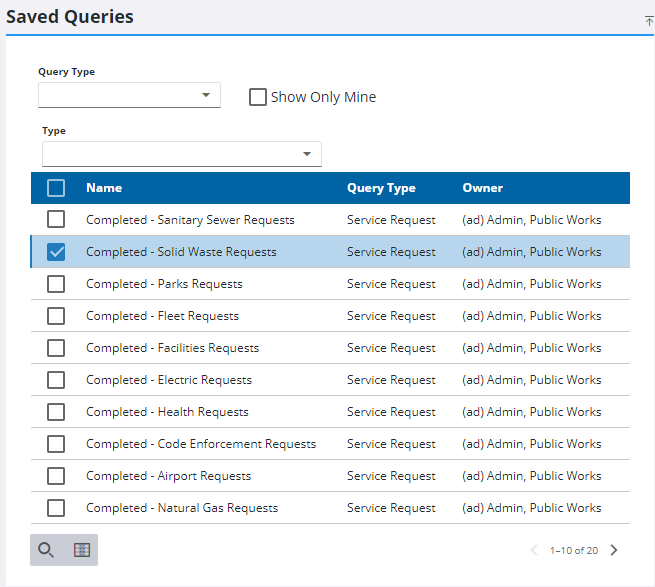Sort by the Query Type column header
Image resolution: width=655 pixels, height=587 pixels.
pyautogui.click(x=381, y=188)
